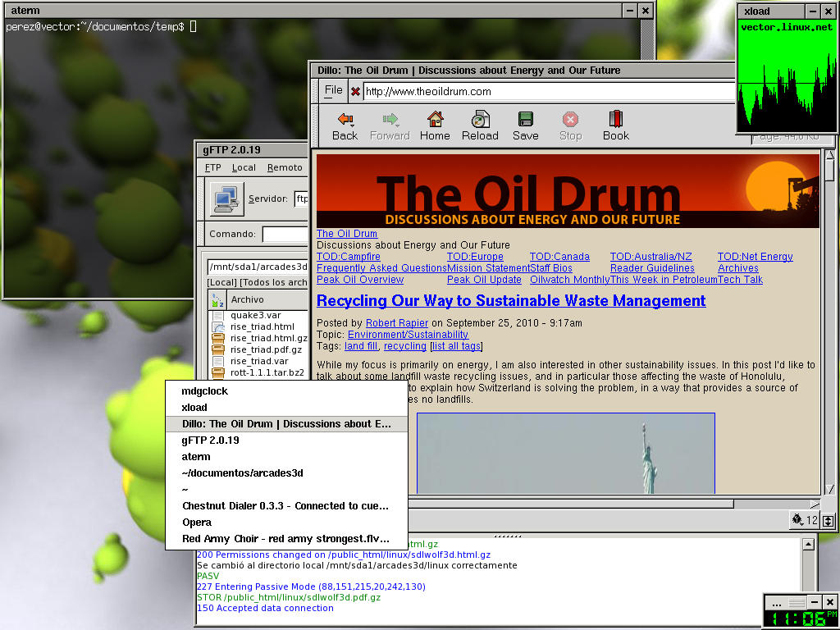Open the Archives link
Screen dimensions: 840x630
738,268
